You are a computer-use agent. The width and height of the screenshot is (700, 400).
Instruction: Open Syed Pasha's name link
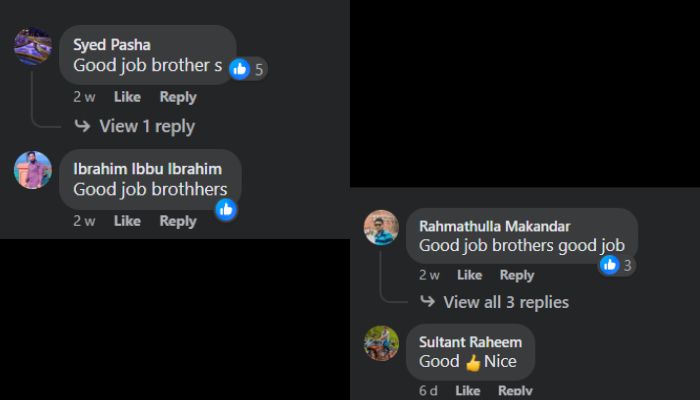[x=112, y=45]
